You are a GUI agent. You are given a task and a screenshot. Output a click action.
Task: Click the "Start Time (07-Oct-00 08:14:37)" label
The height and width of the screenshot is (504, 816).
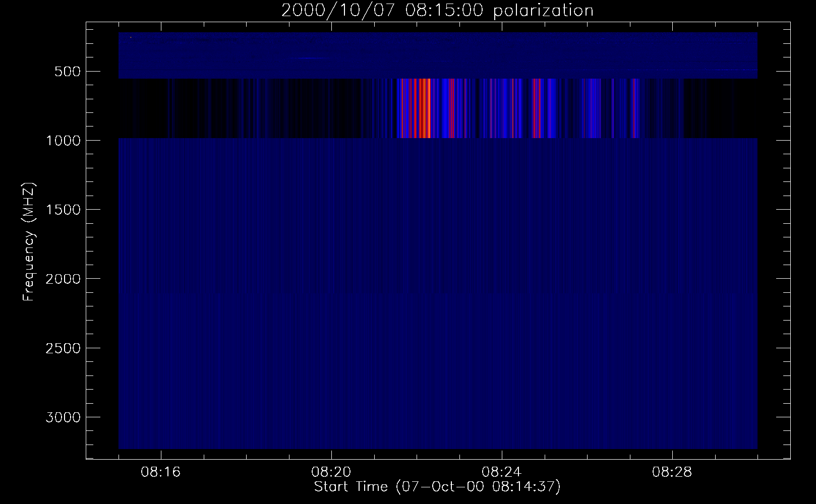tap(437, 487)
